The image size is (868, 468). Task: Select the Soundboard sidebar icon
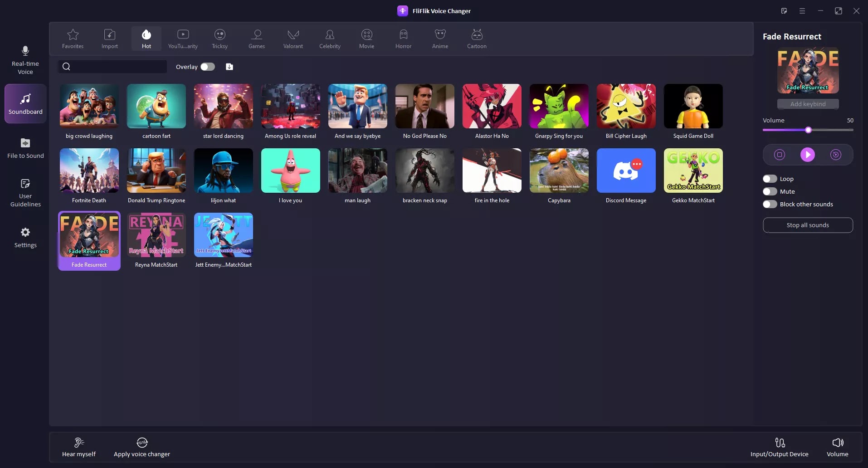[x=25, y=103]
